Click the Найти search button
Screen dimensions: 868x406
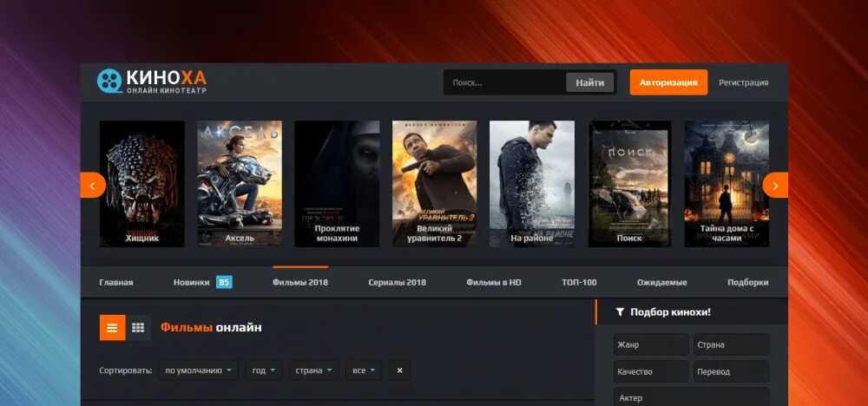(x=589, y=82)
